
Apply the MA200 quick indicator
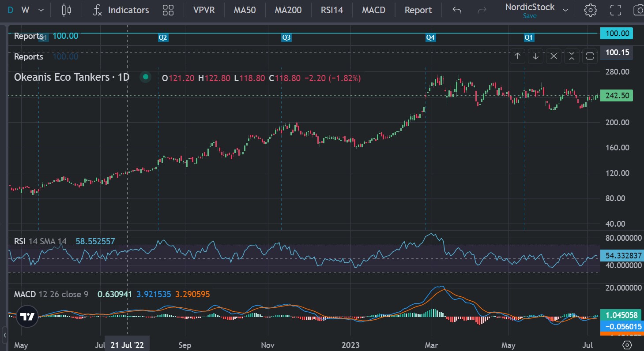tap(288, 10)
